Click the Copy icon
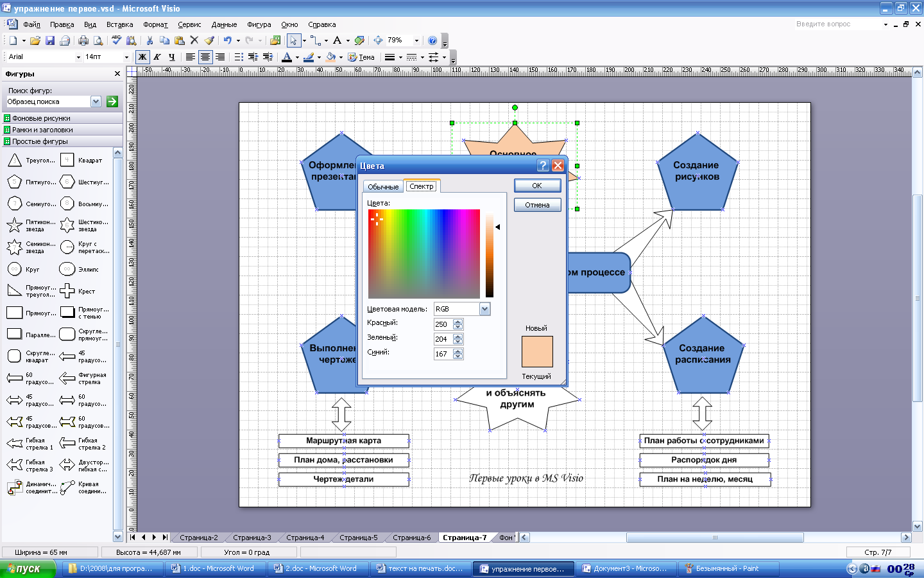The width and height of the screenshot is (924, 578). tap(164, 40)
